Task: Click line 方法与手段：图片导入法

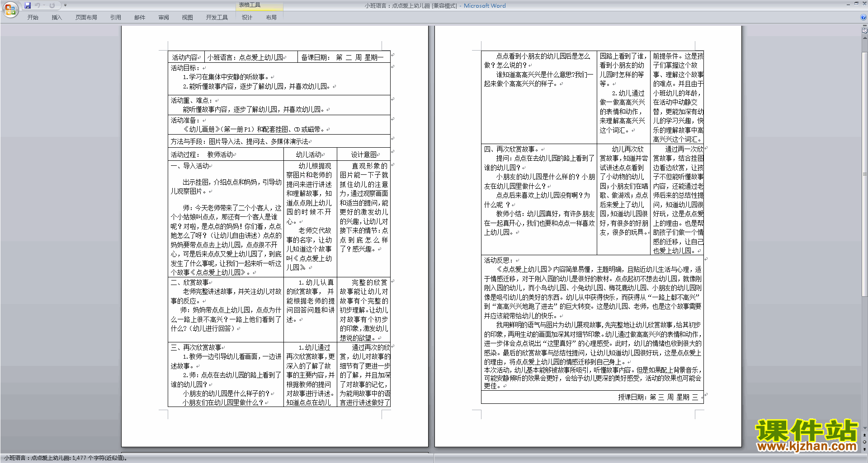Action: (239, 141)
